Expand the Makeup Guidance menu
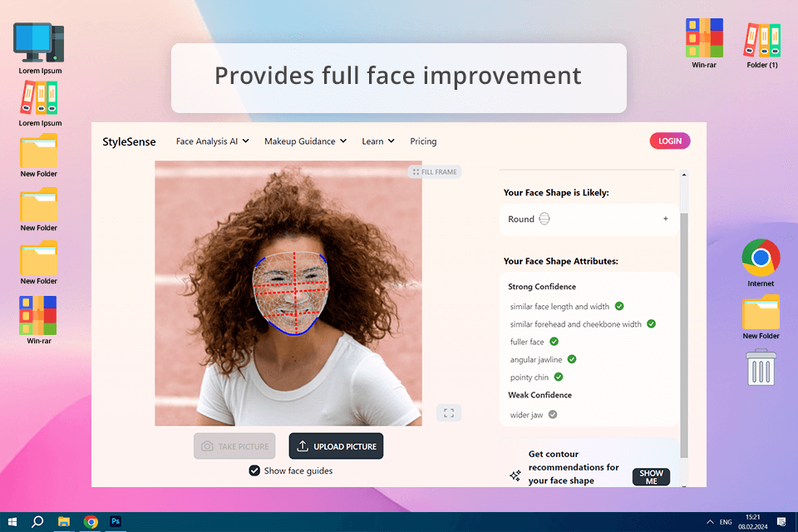 click(305, 141)
